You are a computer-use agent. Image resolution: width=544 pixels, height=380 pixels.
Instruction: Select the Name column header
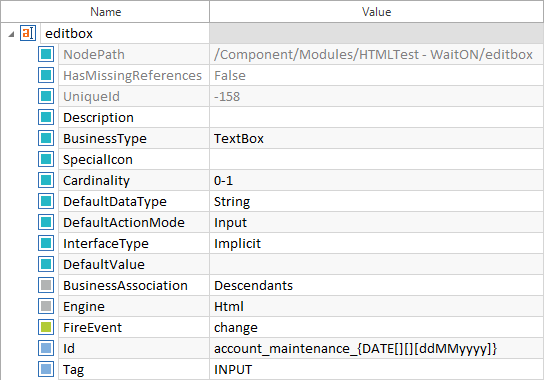coord(105,12)
